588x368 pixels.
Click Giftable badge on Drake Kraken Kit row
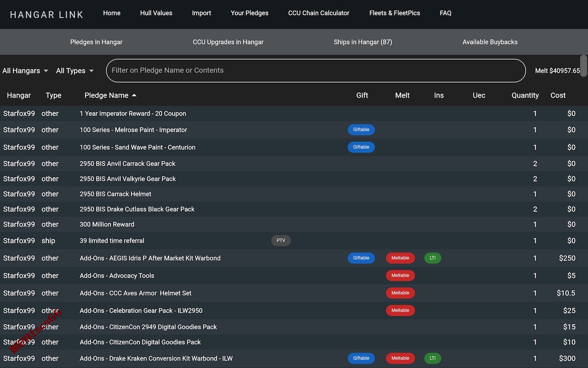[x=361, y=358]
